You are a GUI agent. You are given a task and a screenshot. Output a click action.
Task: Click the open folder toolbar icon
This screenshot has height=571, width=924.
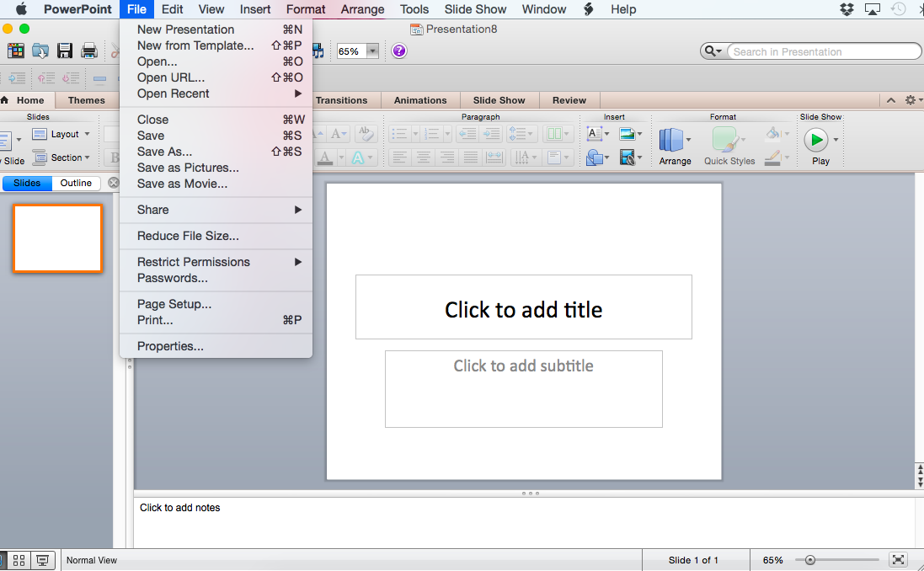click(x=40, y=51)
